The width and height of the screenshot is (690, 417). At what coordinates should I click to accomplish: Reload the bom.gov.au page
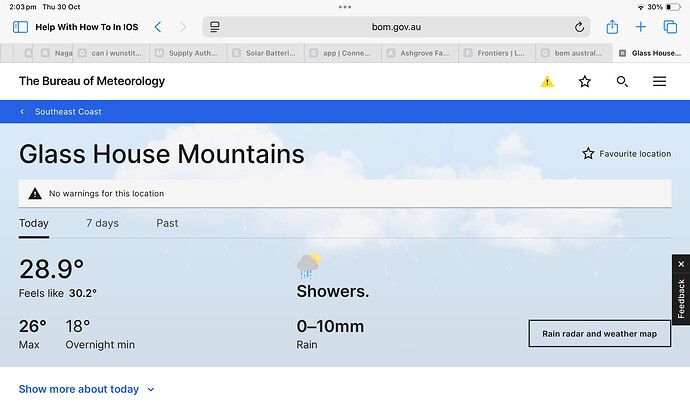579,27
